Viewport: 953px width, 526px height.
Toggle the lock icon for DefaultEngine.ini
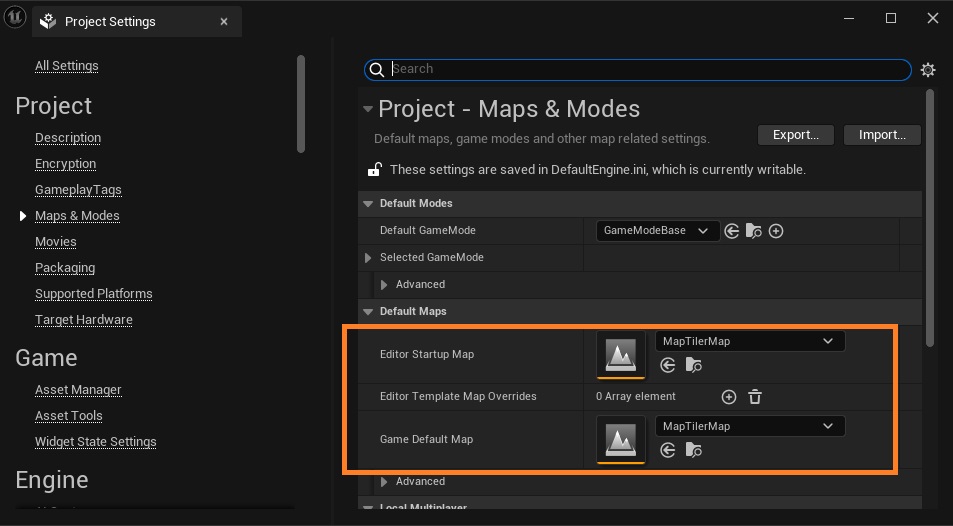tap(375, 170)
